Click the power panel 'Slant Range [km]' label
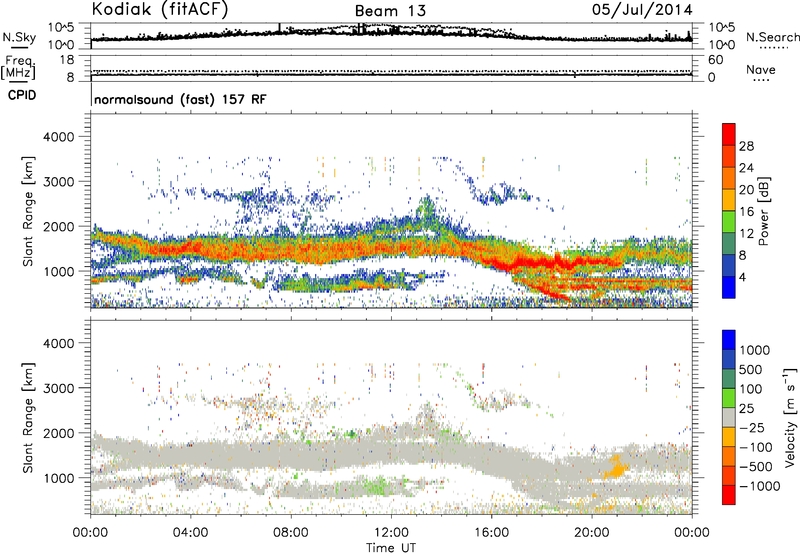The image size is (800, 554). point(28,211)
